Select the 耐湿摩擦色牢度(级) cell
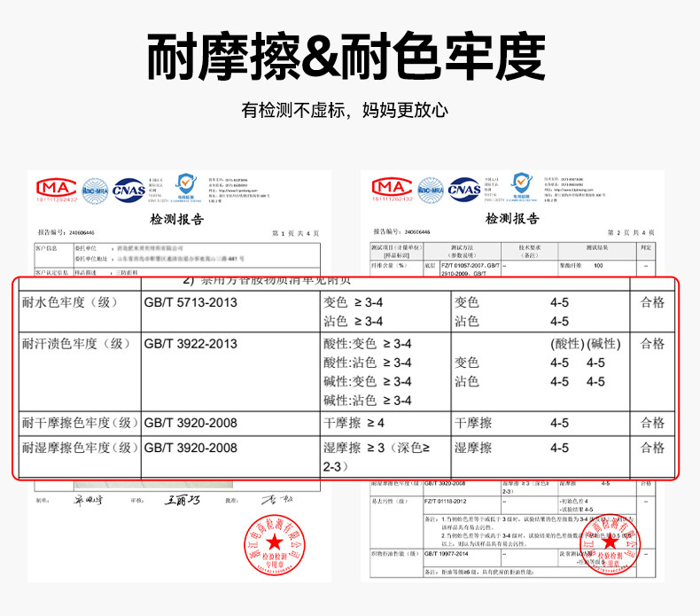Image resolution: width=700 pixels, height=616 pixels. [x=80, y=456]
